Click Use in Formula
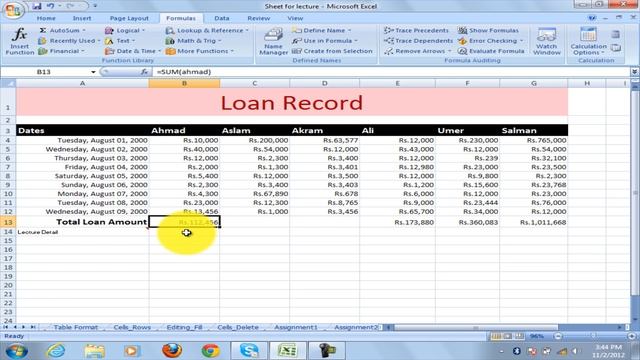Viewport: 640px width, 360px height. click(x=325, y=41)
